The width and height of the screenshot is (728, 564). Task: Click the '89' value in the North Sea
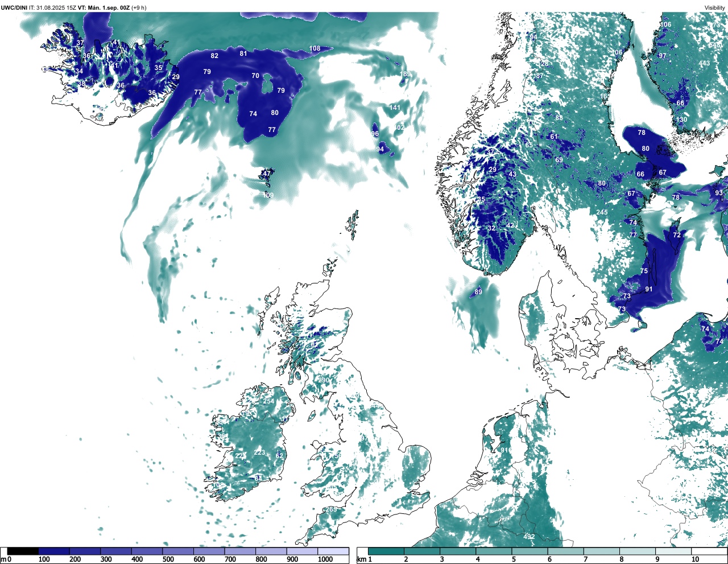click(478, 292)
